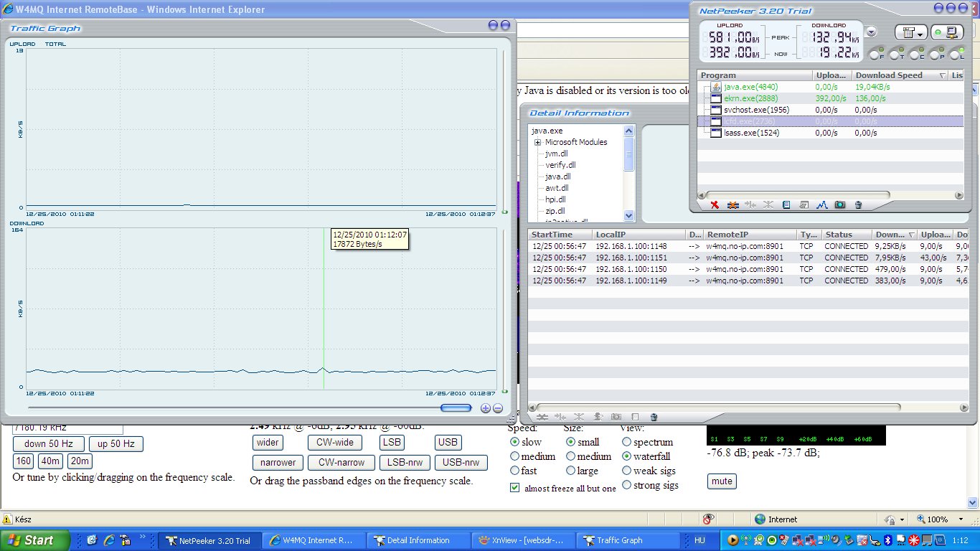Click the round down-arrow button beside speed display
Screen dimensions: 980x551
871,32
